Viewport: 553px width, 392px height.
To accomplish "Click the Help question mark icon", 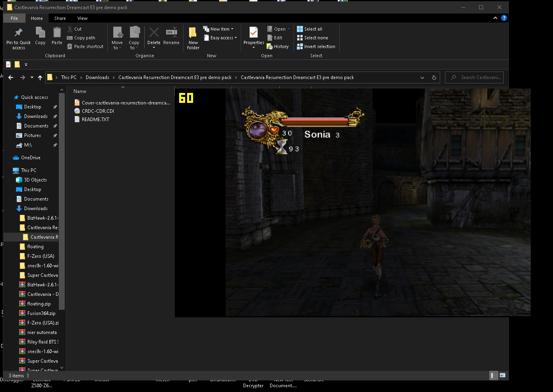I will point(504,18).
